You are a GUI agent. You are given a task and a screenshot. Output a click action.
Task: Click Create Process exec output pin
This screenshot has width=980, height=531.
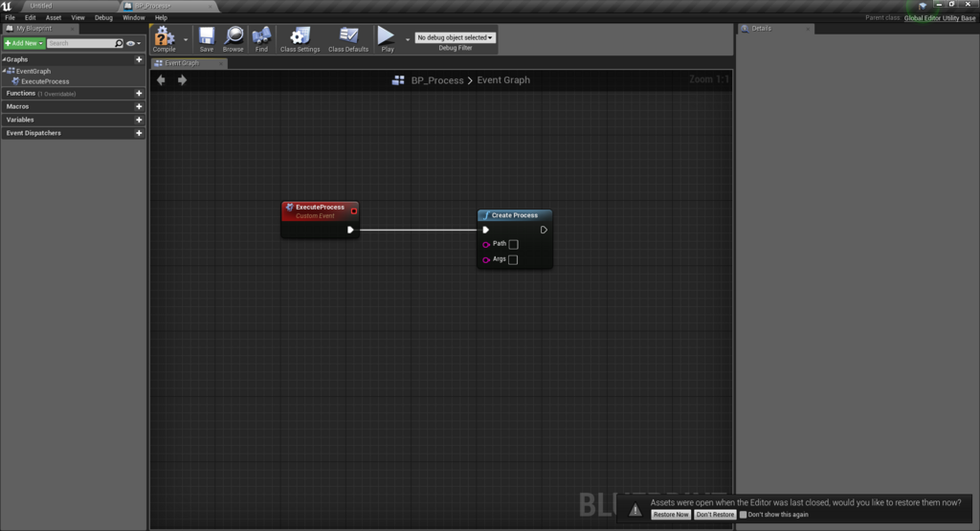pyautogui.click(x=544, y=230)
